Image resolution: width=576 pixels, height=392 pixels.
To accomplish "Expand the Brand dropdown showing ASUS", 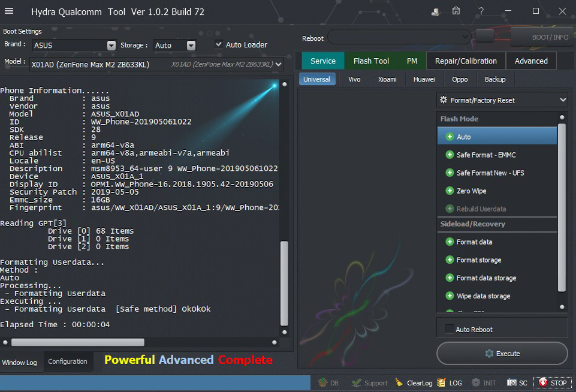I will 111,46.
